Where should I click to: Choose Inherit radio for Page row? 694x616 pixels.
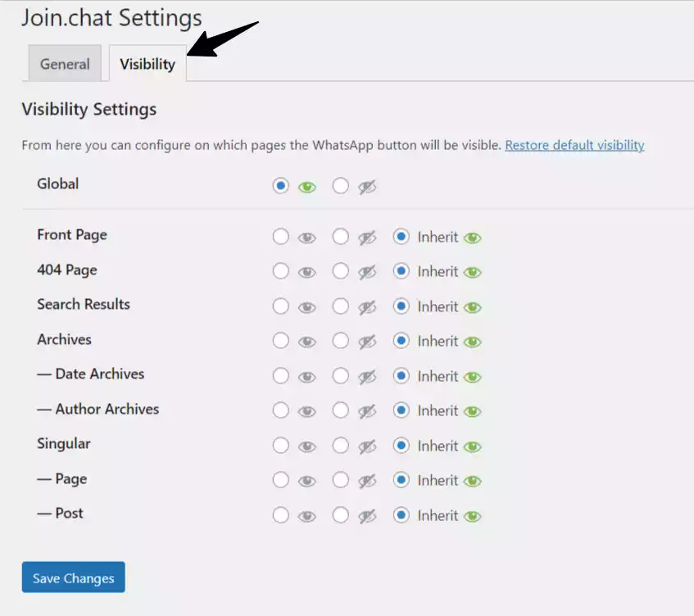pos(401,480)
